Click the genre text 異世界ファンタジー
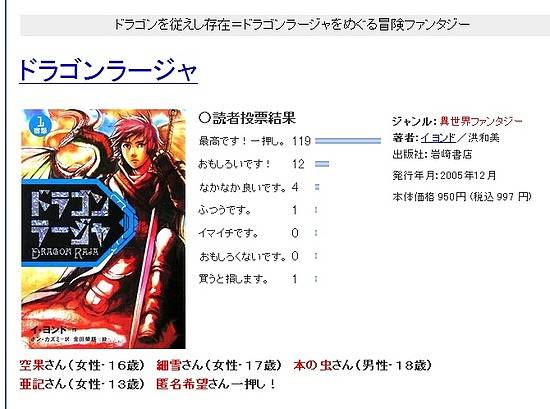Screen dimensions: 550x409 (481, 121)
